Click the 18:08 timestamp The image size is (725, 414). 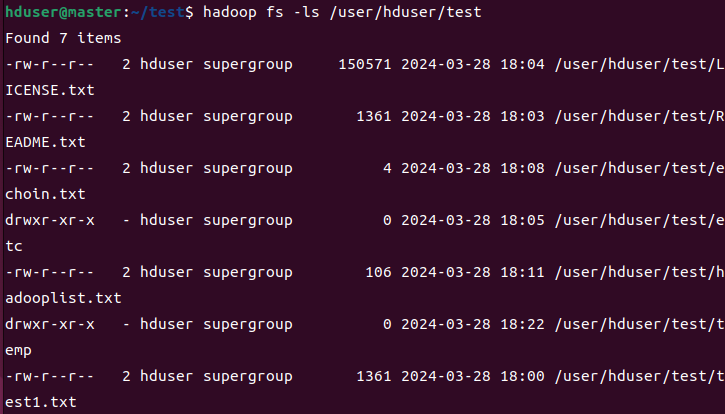click(x=522, y=168)
